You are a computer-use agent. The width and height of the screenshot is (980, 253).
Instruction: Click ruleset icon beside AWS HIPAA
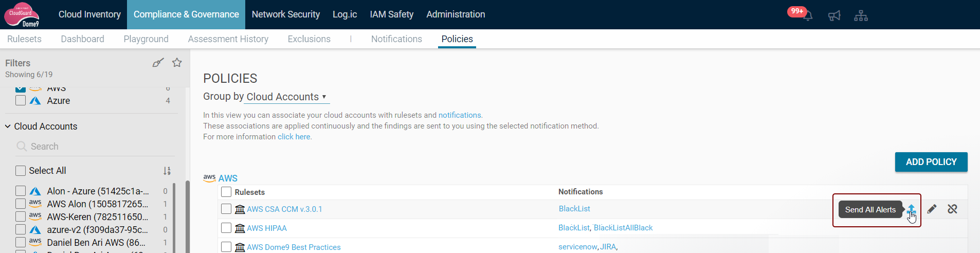240,228
